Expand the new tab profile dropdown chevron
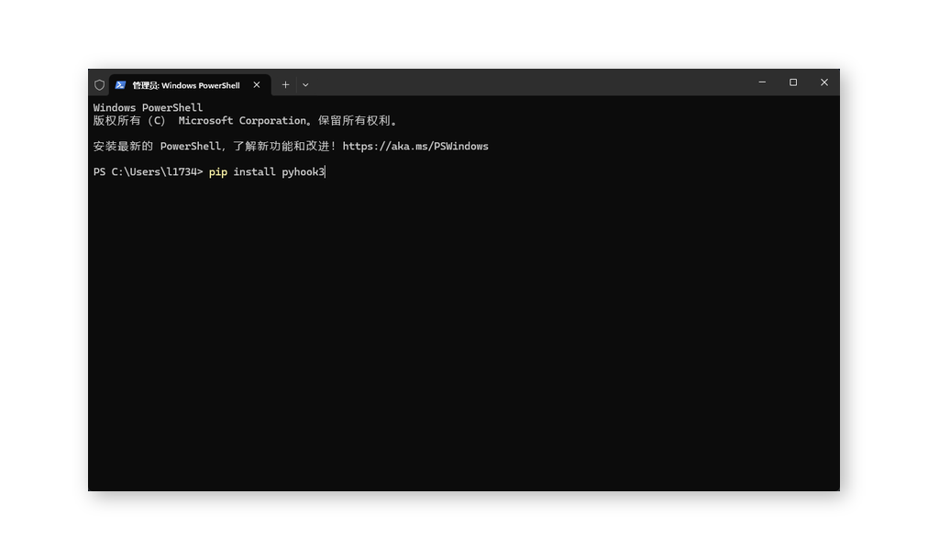This screenshot has height=560, width=928. (305, 85)
